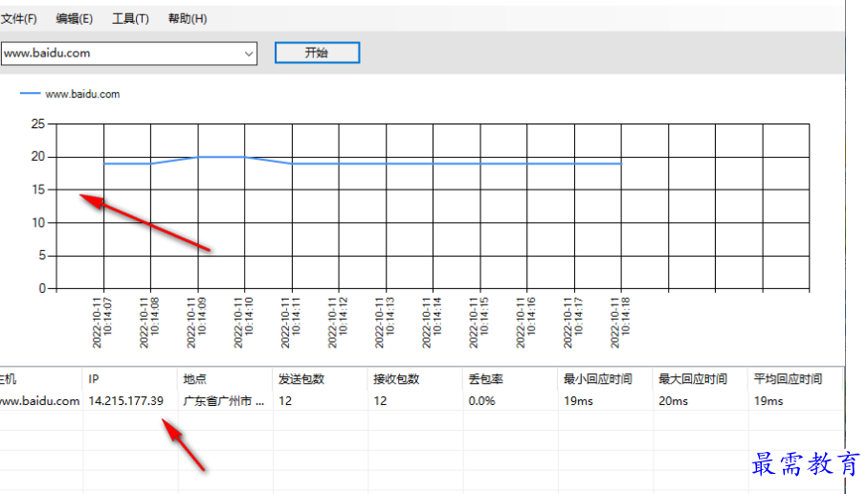Select the 最大回应时间 column header
Viewport: 868px width, 494px height.
coord(701,379)
